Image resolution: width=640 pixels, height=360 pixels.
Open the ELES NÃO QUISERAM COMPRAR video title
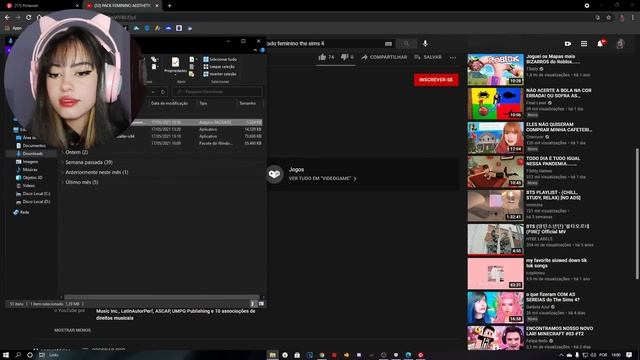pyautogui.click(x=559, y=127)
